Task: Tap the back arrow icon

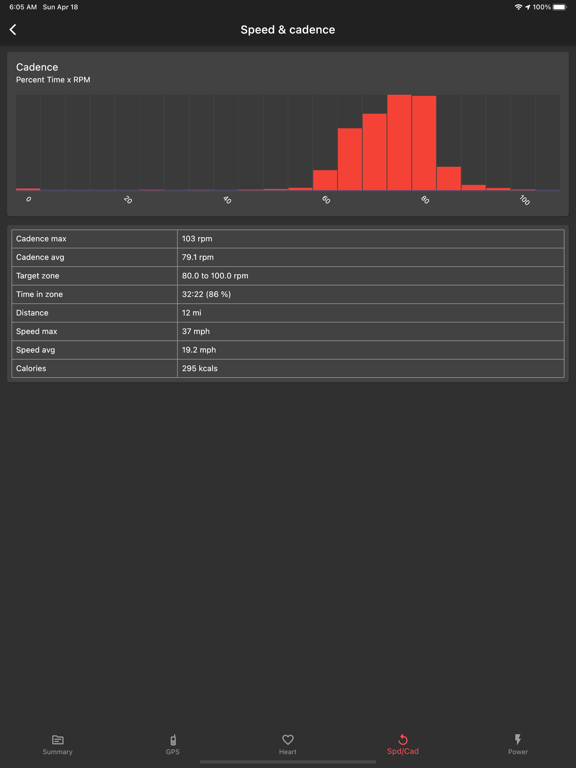Action: 13,29
